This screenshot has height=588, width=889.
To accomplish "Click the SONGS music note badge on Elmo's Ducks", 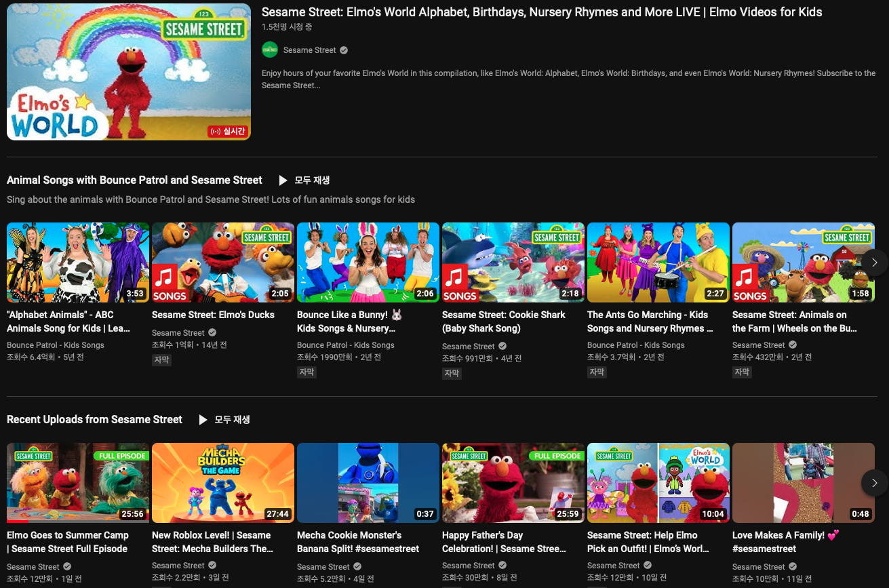I will 170,284.
